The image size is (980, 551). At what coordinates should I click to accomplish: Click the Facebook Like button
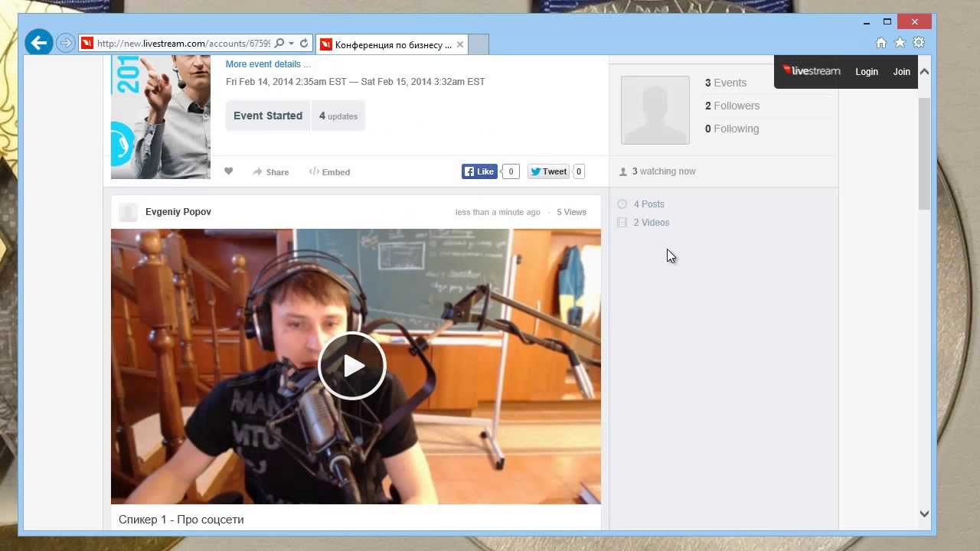pyautogui.click(x=479, y=171)
